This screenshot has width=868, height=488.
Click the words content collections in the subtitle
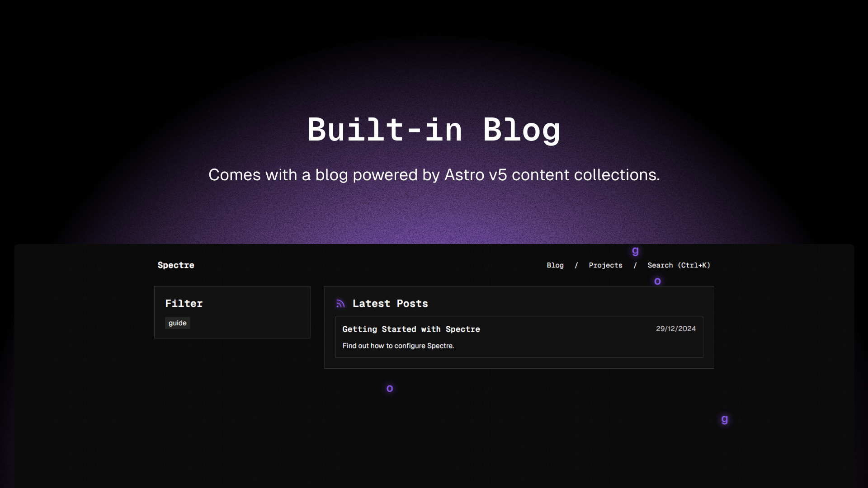(585, 175)
